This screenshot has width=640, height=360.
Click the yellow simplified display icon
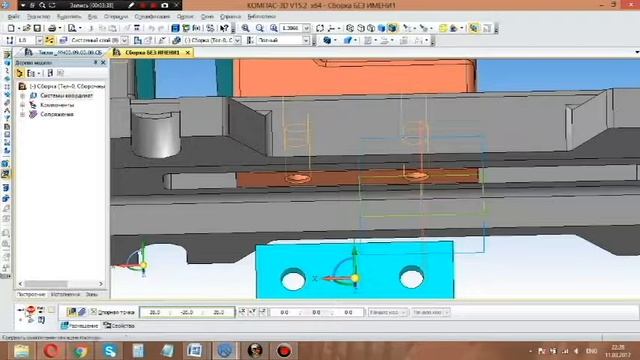[x=443, y=28]
